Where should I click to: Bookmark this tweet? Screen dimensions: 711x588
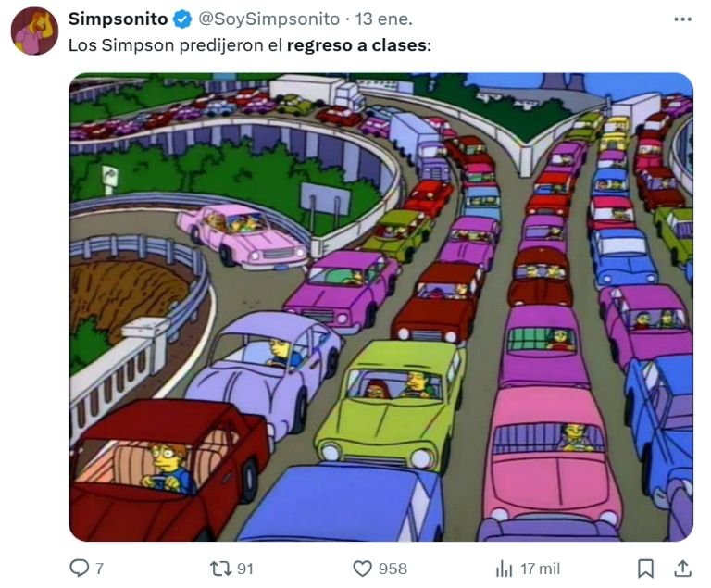pyautogui.click(x=645, y=568)
